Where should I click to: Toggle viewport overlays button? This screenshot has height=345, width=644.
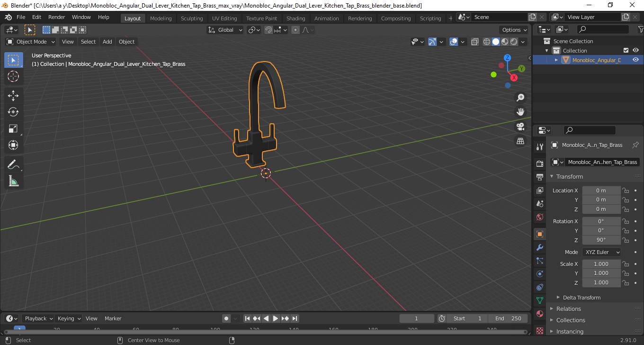454,42
